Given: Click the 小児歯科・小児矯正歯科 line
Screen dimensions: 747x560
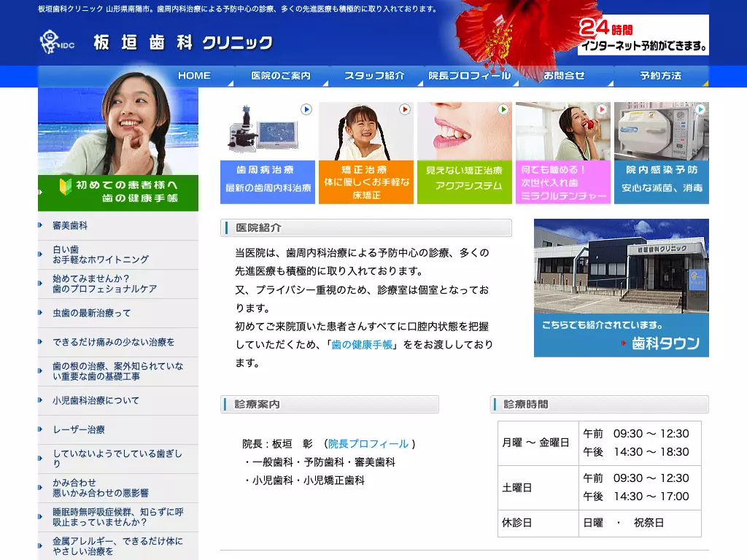Looking at the screenshot, I should 304,481.
